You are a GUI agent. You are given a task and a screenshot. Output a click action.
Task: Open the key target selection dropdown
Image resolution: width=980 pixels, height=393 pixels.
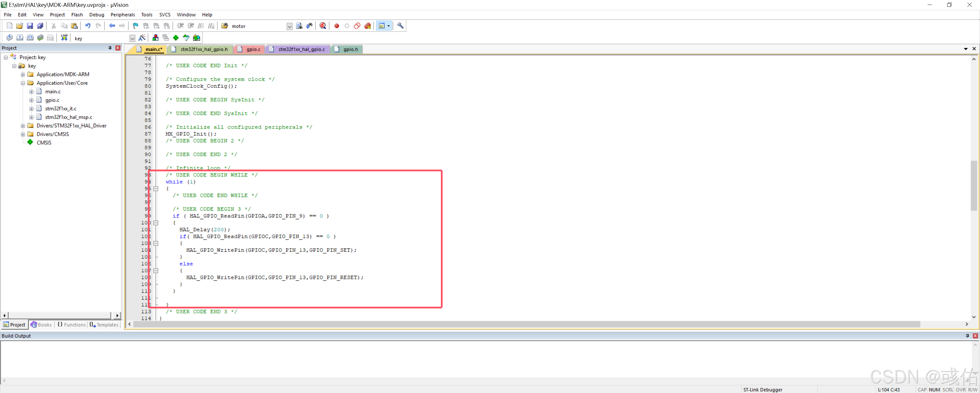click(132, 38)
